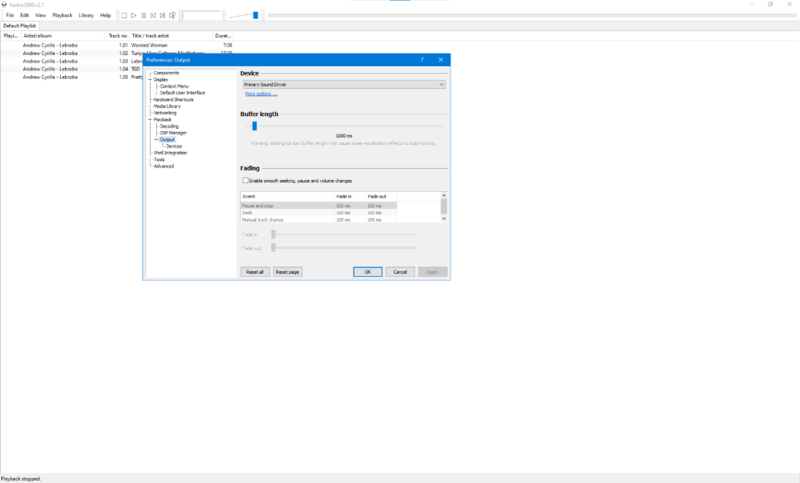Switch to the Default Playlist tab

coord(19,26)
